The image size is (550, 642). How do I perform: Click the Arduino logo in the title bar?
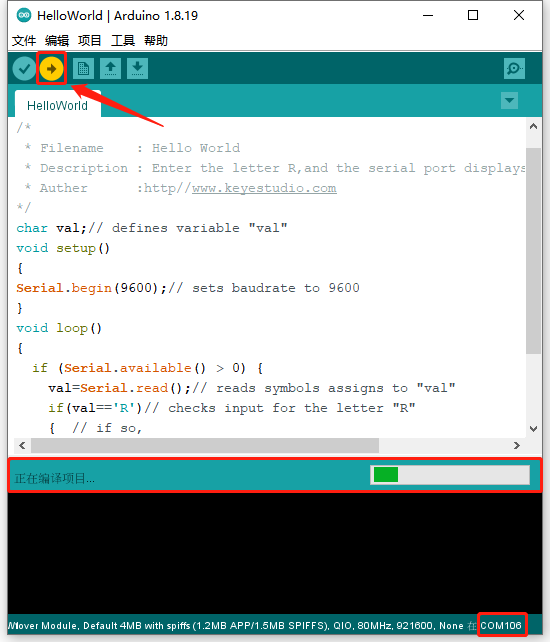click(24, 16)
